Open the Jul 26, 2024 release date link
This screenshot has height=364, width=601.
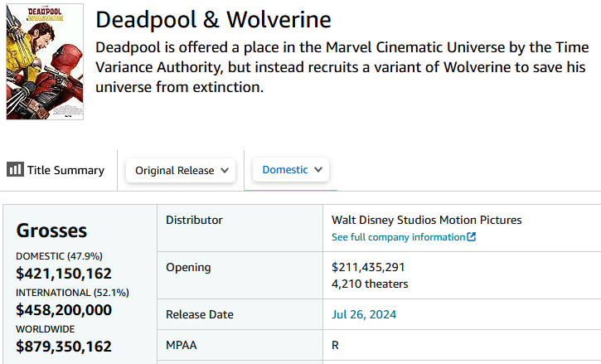[364, 314]
